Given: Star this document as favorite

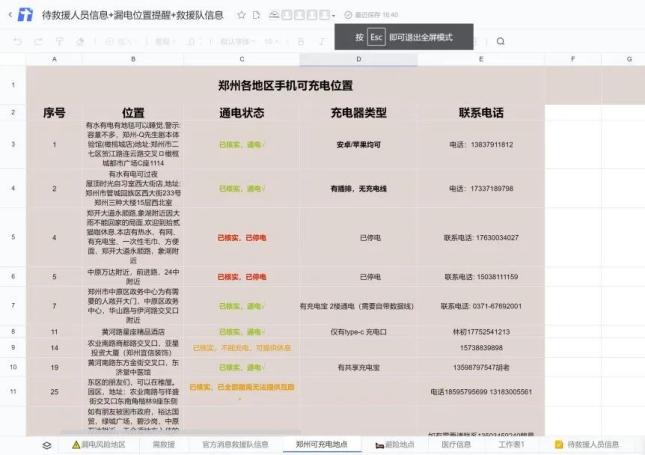Looking at the screenshot, I should 241,16.
